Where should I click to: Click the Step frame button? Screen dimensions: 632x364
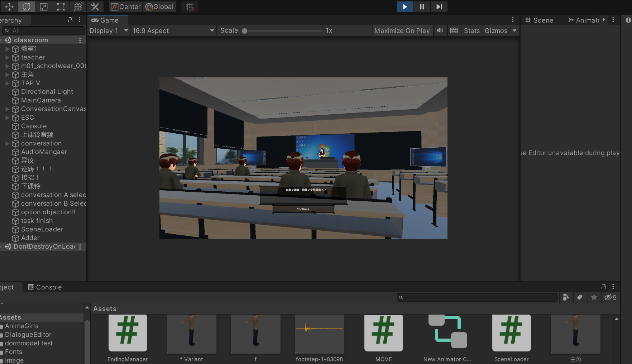(439, 7)
